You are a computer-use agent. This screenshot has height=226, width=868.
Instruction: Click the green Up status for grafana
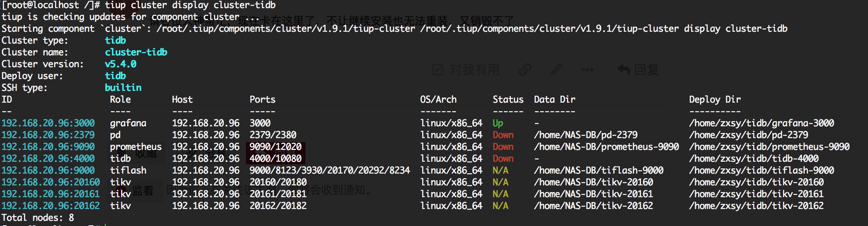pyautogui.click(x=498, y=123)
